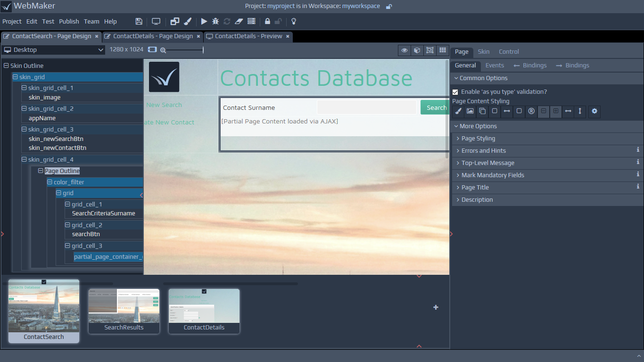
Task: Click the closed padlock lock icon
Action: pyautogui.click(x=267, y=21)
